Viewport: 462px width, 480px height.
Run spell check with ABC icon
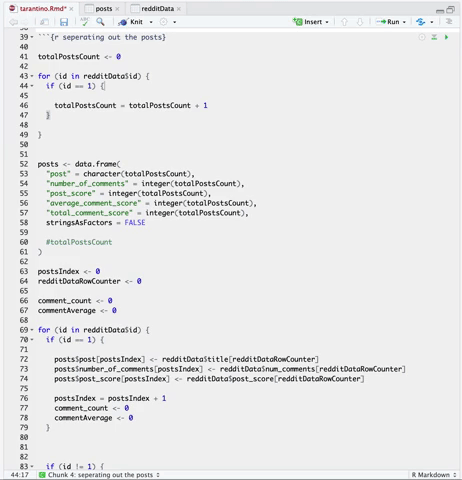[x=85, y=22]
